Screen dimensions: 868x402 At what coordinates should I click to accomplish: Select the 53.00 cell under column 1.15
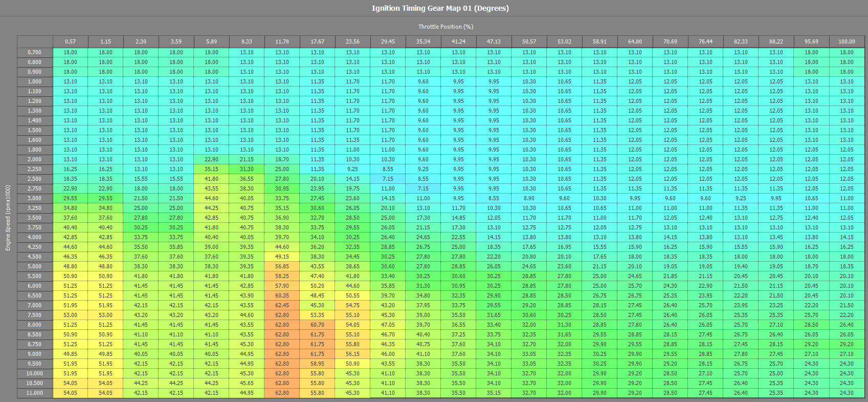[x=106, y=315]
